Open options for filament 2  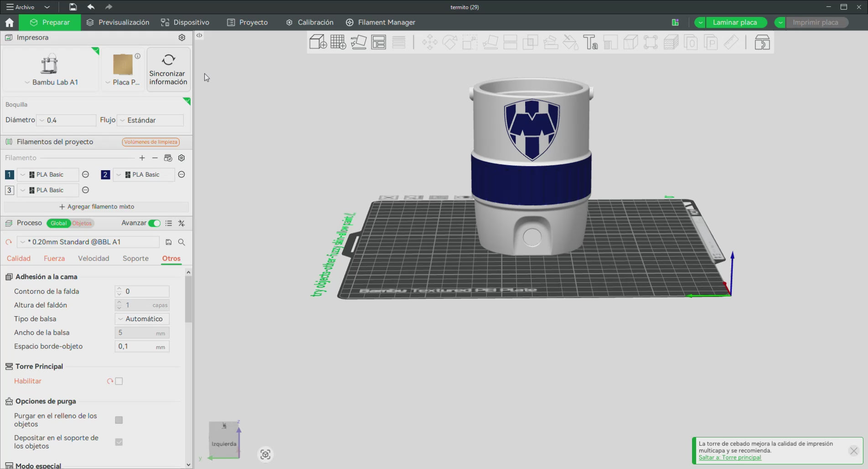(x=181, y=174)
